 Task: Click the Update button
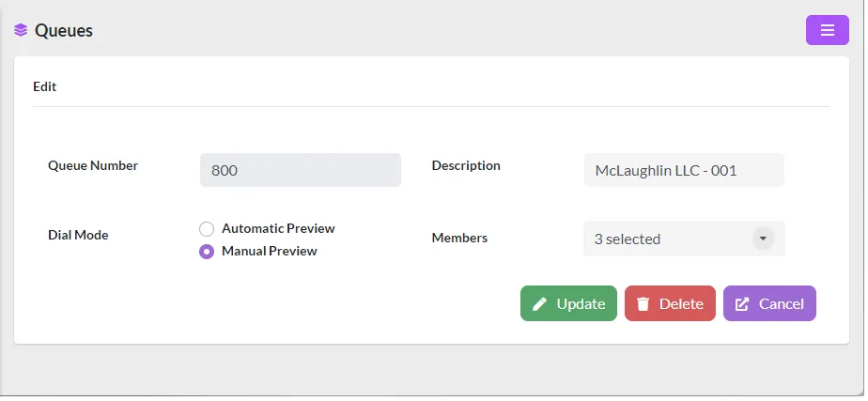[568, 303]
